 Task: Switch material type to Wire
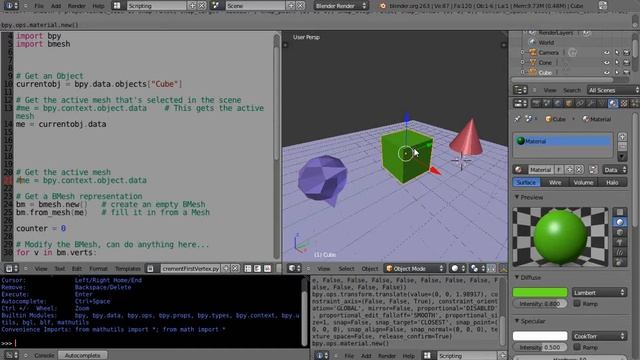[x=555, y=182]
